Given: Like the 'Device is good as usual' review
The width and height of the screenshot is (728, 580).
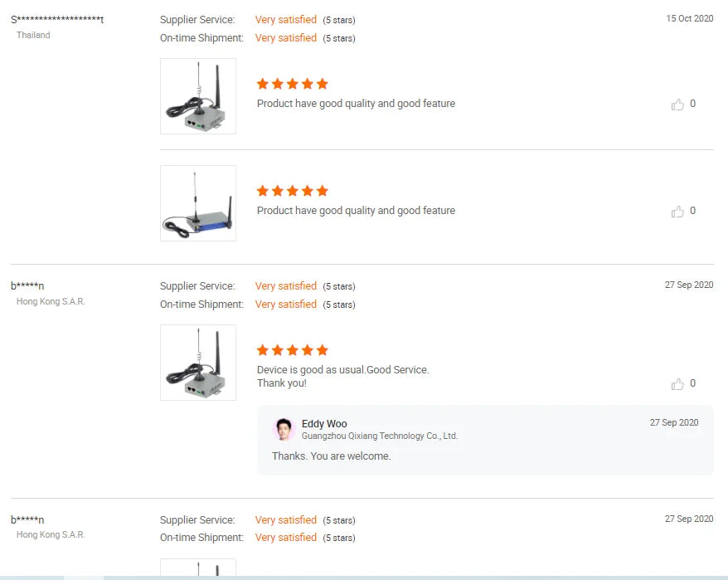Looking at the screenshot, I should [x=677, y=384].
